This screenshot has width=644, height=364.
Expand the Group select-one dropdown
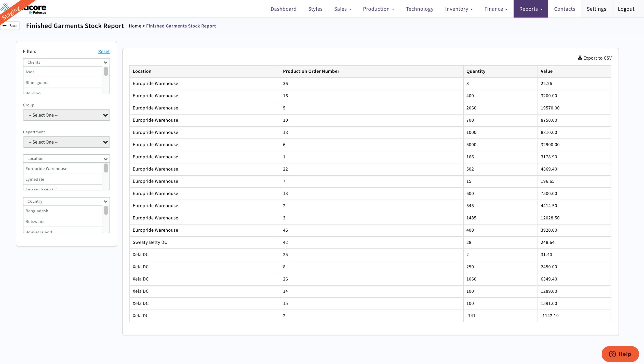point(66,115)
